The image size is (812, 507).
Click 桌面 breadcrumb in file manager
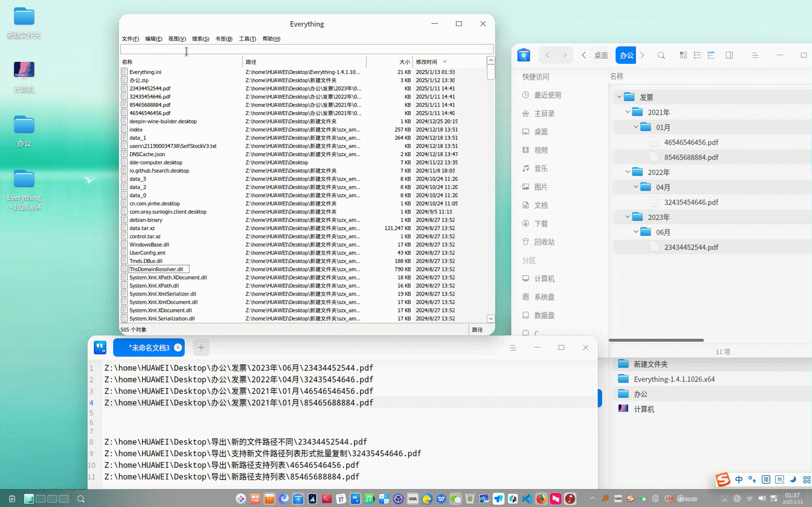[x=601, y=55]
